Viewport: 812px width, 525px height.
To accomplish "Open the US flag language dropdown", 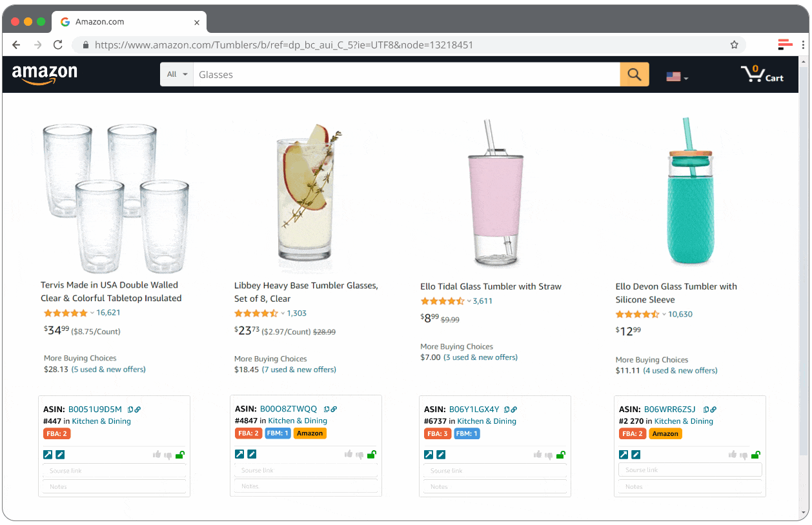I will [675, 76].
